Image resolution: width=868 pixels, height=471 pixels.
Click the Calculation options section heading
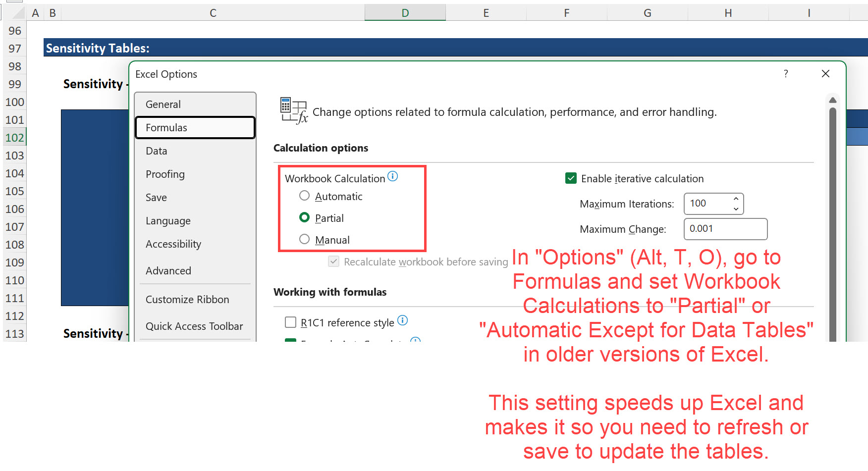coord(321,148)
